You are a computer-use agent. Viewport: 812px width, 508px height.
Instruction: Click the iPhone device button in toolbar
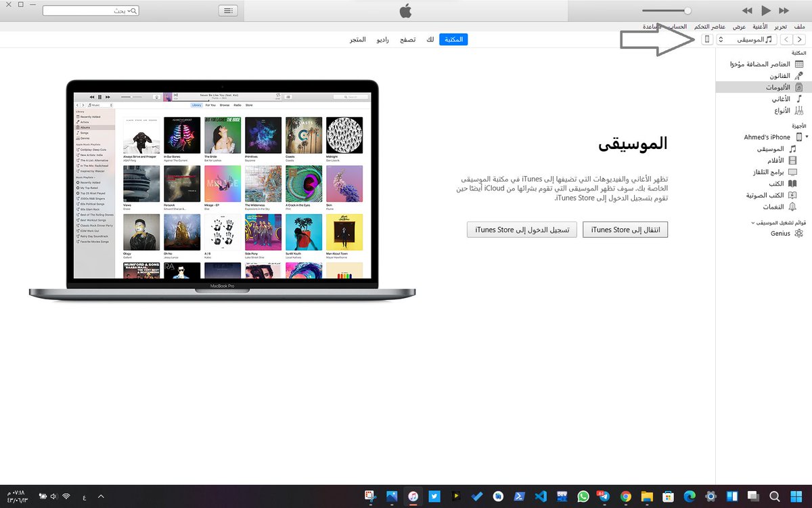(x=707, y=40)
